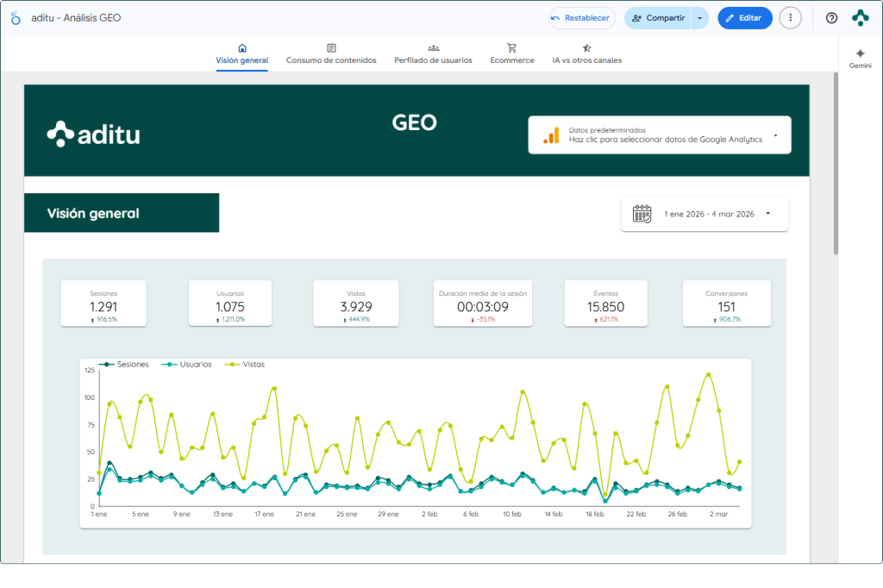Click the Google Analytics data source icon

tap(550, 135)
